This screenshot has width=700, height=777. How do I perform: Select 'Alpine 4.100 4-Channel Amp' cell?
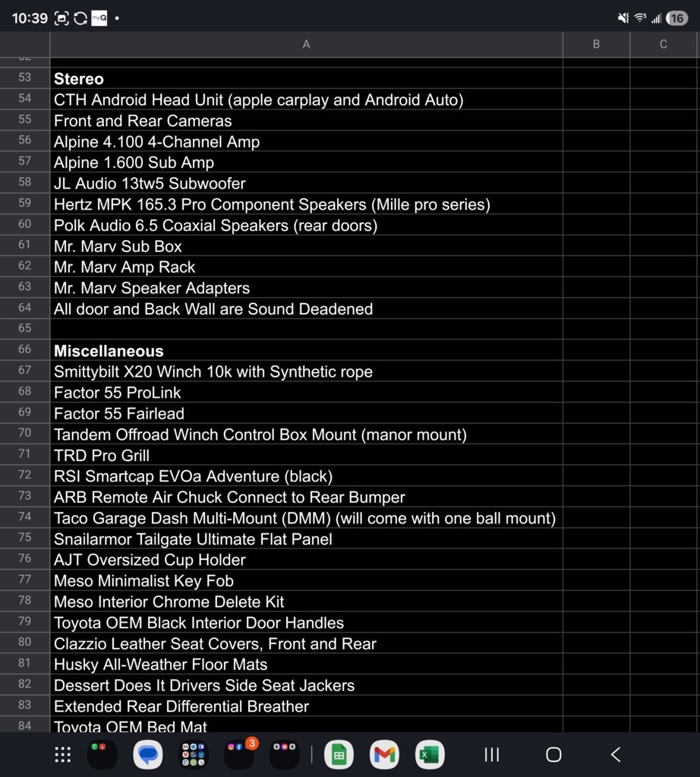click(x=306, y=141)
